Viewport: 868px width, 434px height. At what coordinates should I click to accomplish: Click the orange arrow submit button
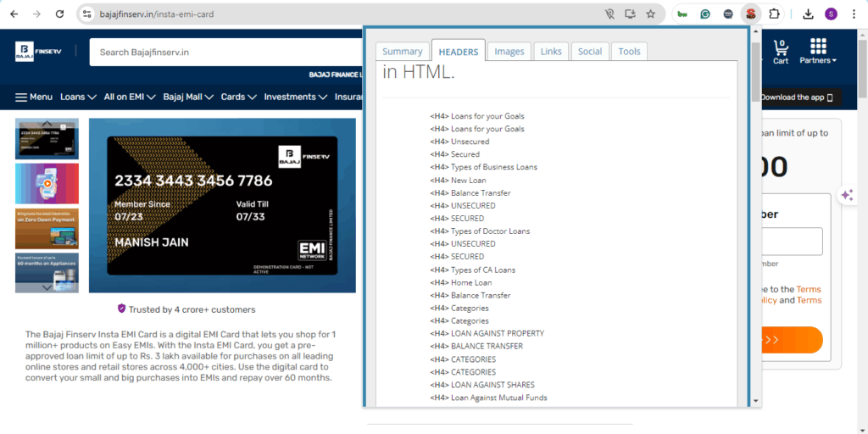[x=793, y=340]
